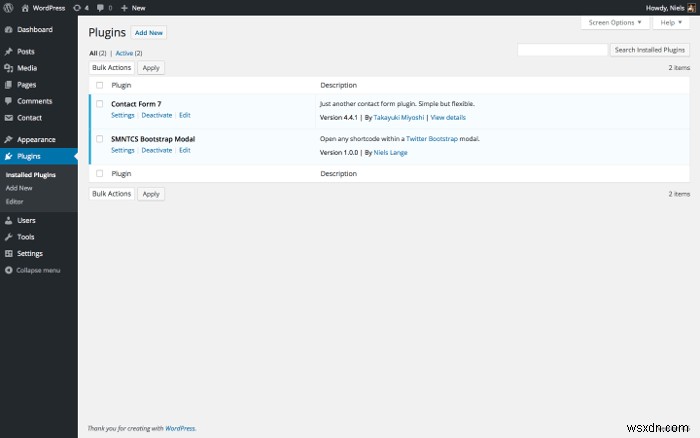Click the Tools wrench icon

click(x=8, y=237)
